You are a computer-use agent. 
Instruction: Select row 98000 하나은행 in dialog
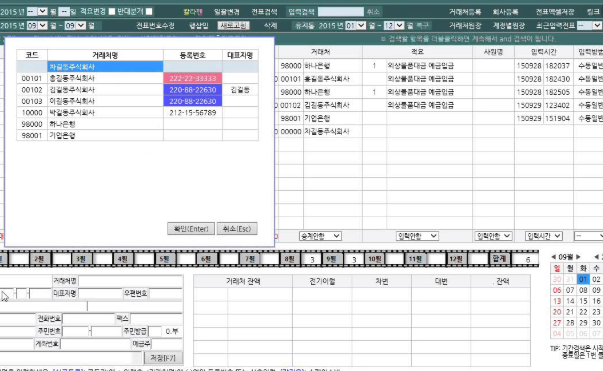click(x=138, y=124)
